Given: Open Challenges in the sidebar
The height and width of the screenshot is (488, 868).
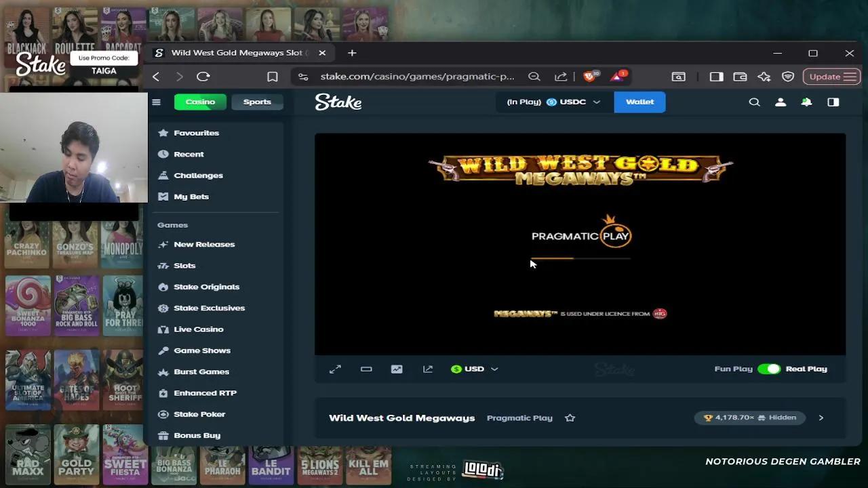Looking at the screenshot, I should [x=198, y=175].
